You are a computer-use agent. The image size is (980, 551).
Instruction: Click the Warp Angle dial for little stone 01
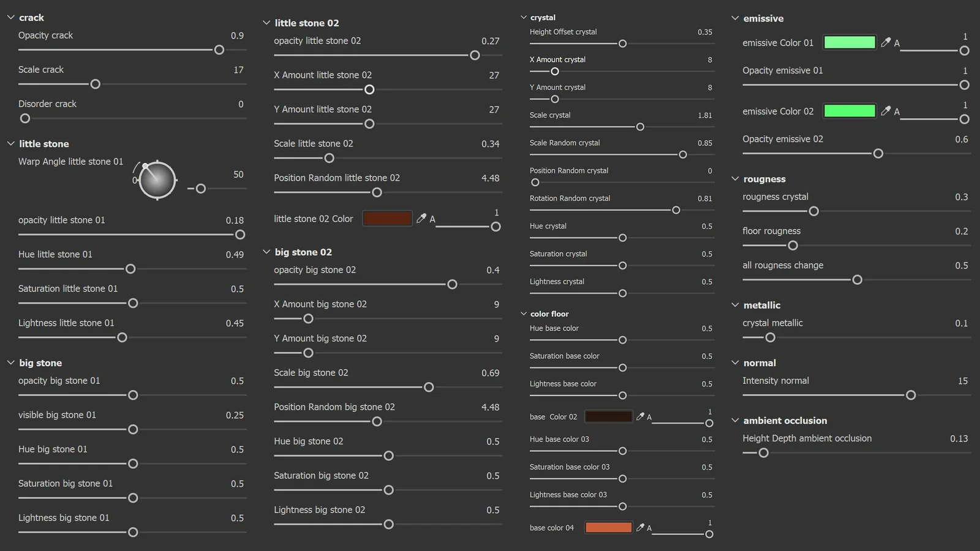[157, 180]
